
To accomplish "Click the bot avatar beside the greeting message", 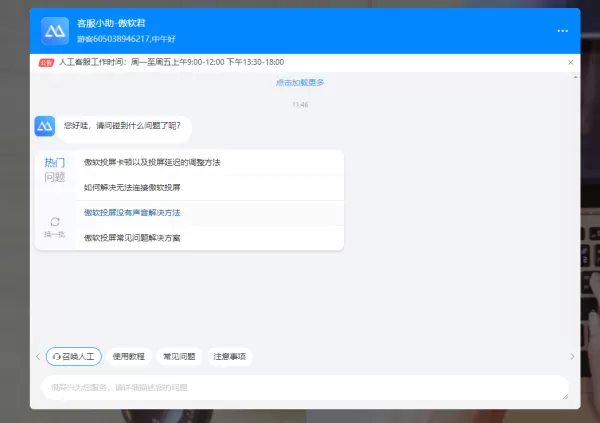I will tap(45, 126).
